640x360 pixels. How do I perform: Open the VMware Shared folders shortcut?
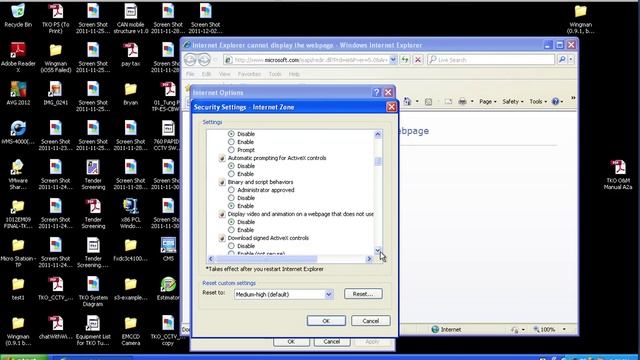18,175
